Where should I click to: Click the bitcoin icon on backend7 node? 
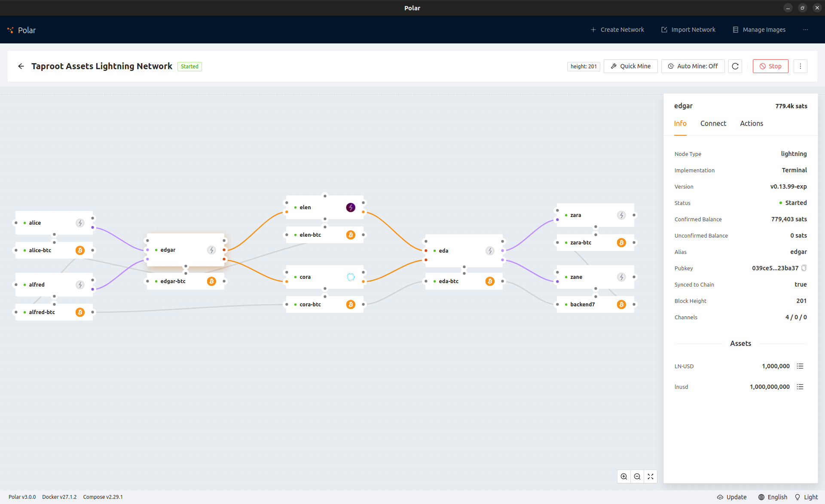coord(621,305)
